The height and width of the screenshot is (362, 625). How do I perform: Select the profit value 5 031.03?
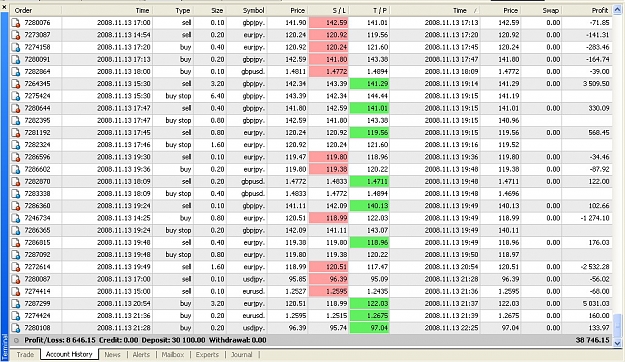596,303
